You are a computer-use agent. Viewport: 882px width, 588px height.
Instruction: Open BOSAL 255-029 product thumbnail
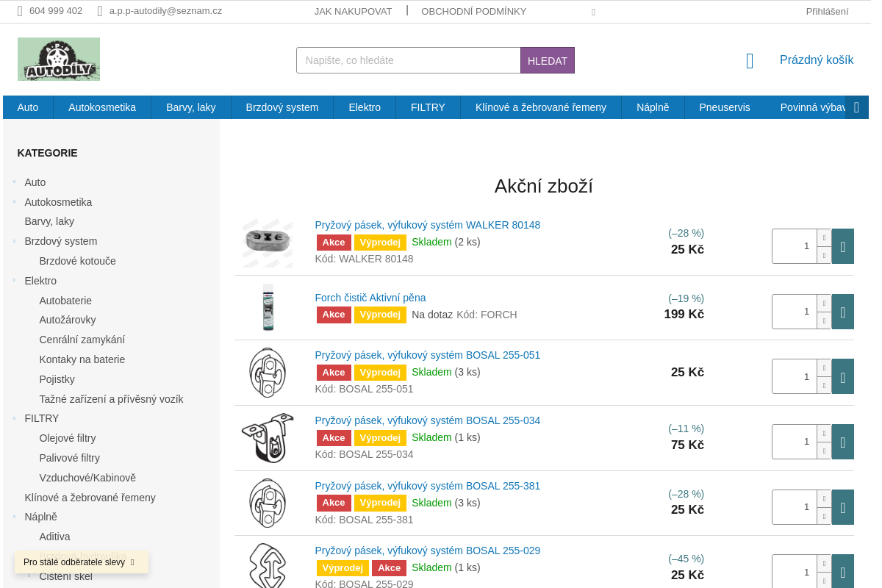point(268,566)
